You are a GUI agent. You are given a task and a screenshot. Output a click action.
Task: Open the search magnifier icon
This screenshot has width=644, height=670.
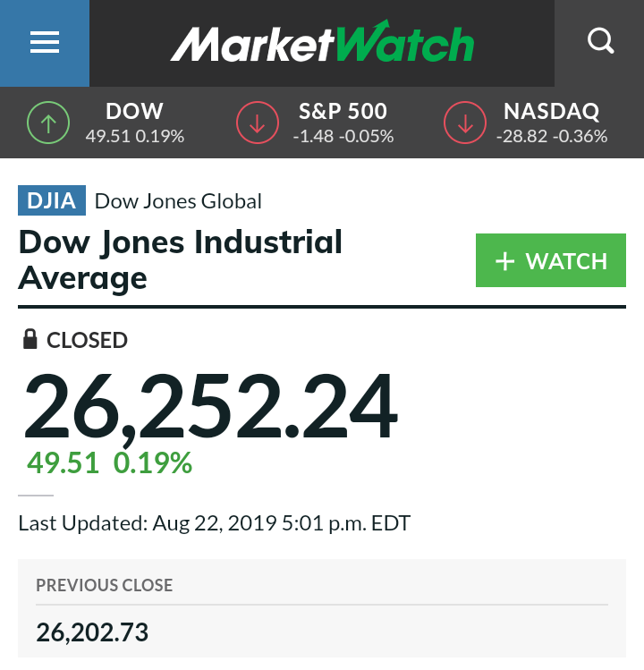pos(600,41)
